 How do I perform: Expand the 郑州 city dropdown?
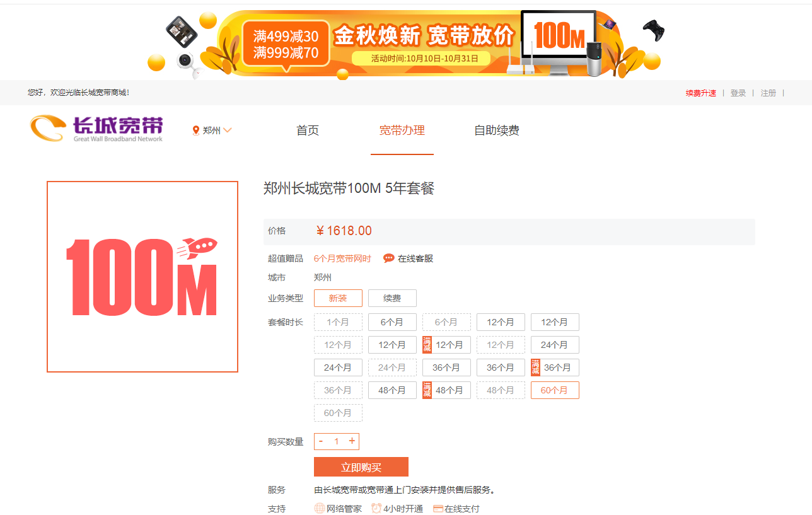tap(212, 130)
